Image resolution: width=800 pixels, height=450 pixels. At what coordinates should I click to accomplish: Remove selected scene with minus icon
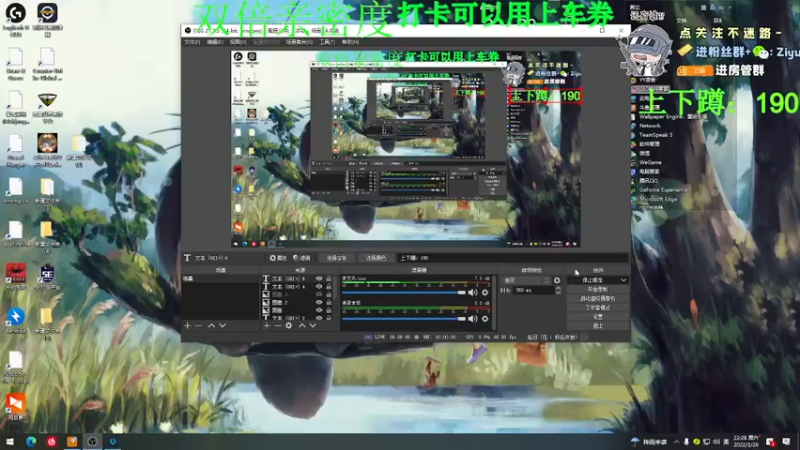[x=198, y=326]
